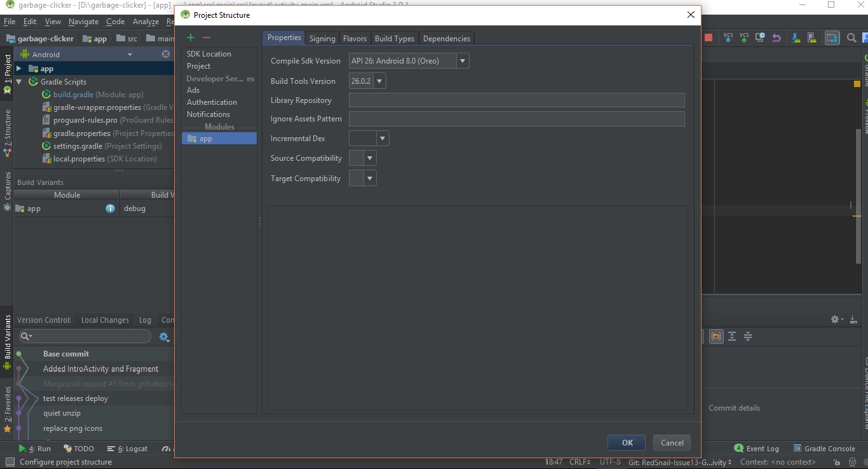
Task: Open the Target Compatibility dropdown
Action: coord(370,179)
